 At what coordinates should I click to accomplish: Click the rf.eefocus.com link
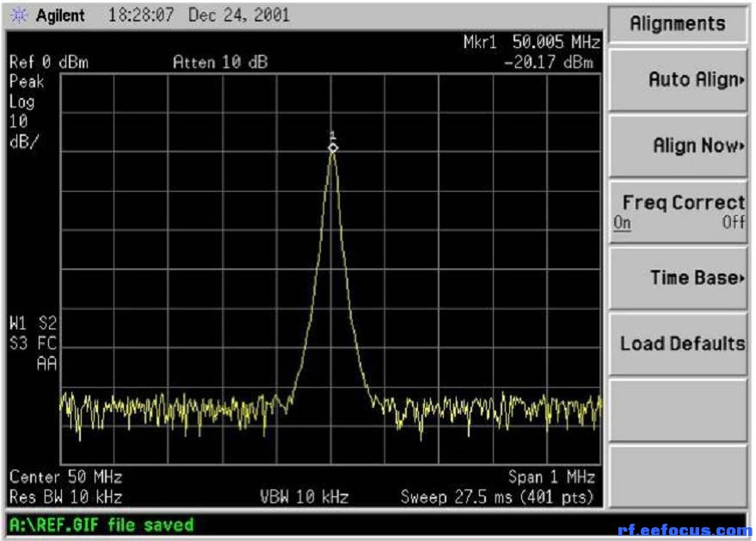(685, 531)
